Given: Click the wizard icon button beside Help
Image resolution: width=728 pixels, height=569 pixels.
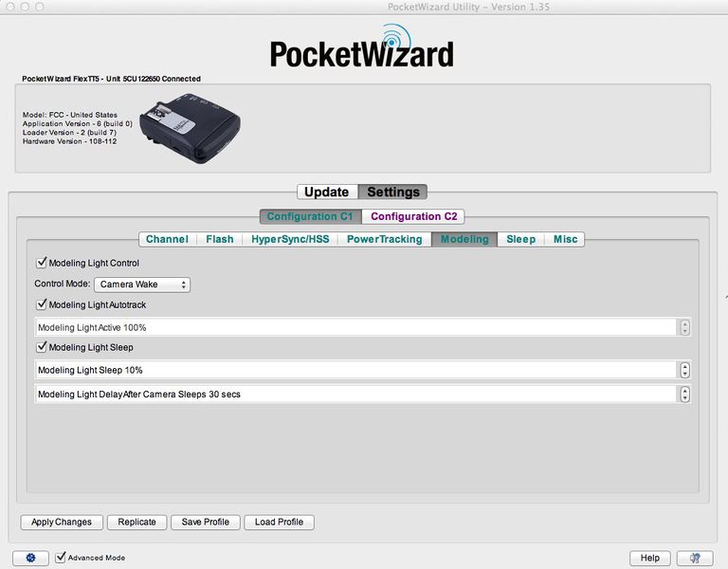Looking at the screenshot, I should [x=696, y=558].
